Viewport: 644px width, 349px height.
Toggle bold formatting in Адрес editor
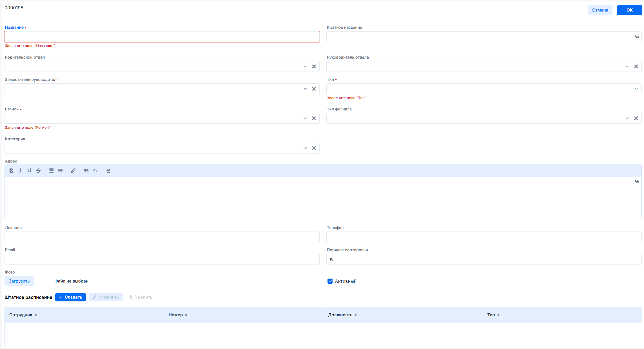(11, 171)
